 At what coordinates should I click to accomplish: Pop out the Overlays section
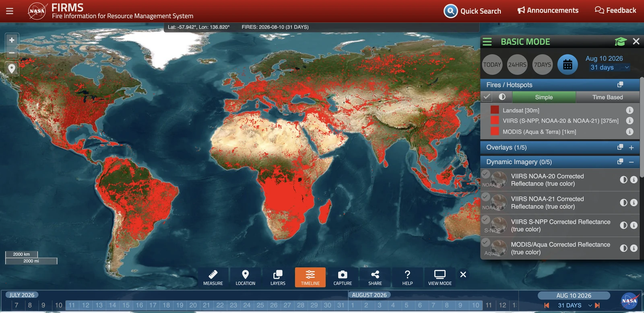pyautogui.click(x=620, y=147)
